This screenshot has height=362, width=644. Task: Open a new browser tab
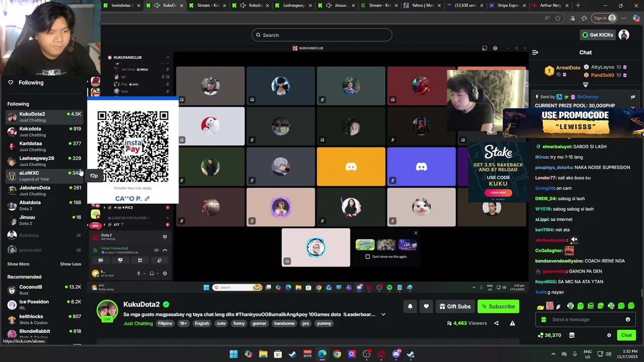click(x=578, y=5)
